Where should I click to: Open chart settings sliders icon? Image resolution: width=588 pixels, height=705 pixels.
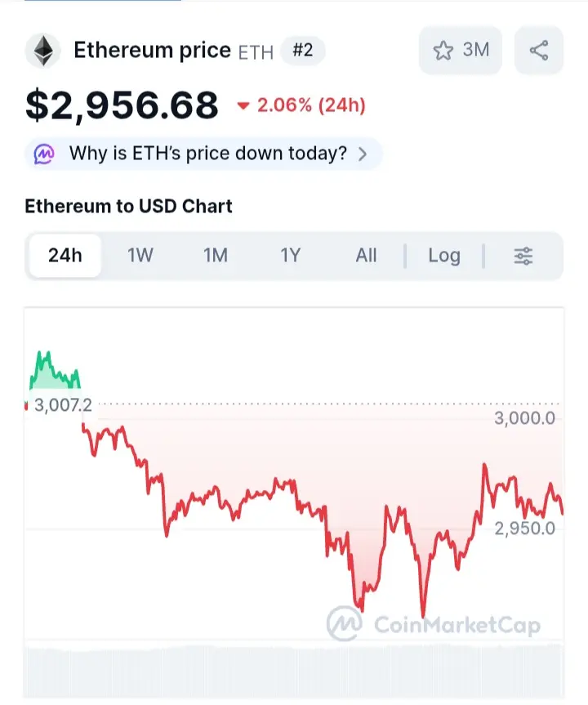523,256
